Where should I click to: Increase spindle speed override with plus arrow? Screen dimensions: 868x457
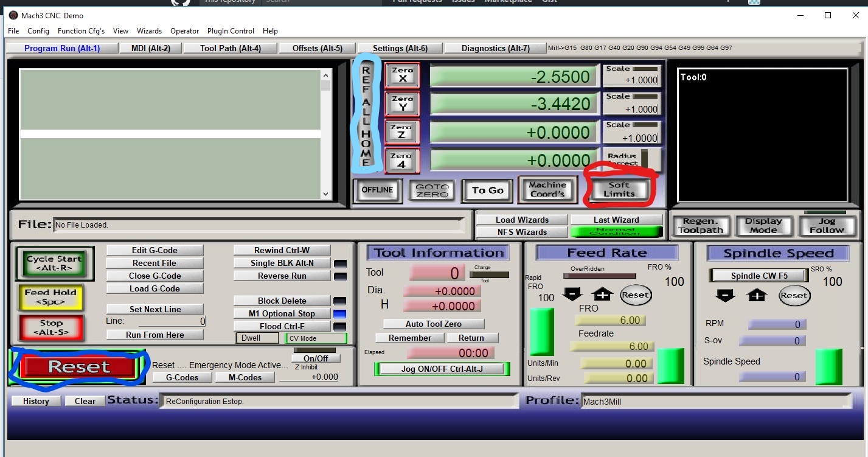pyautogui.click(x=757, y=296)
